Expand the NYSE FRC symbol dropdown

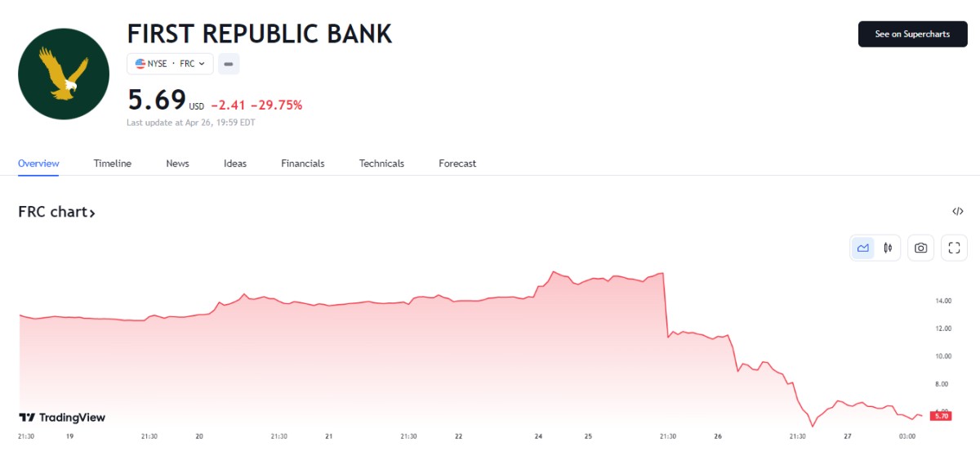point(201,64)
